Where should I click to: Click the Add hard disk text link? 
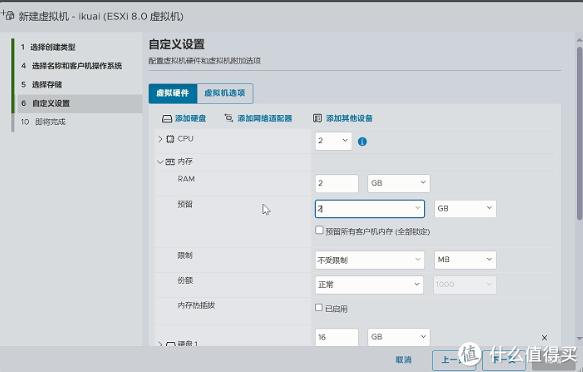pos(190,119)
